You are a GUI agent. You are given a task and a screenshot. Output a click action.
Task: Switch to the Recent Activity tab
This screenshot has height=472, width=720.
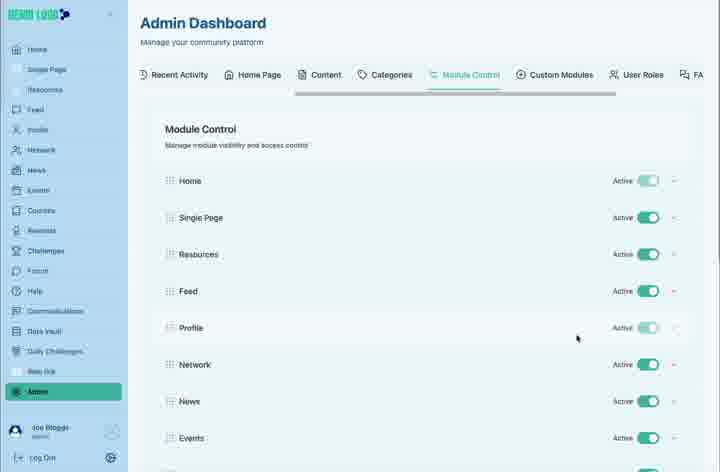pyautogui.click(x=174, y=75)
